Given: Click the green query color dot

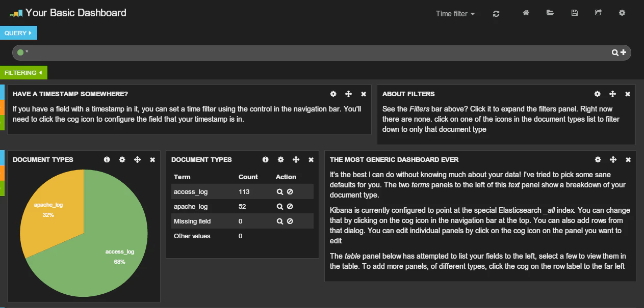Looking at the screenshot, I should pyautogui.click(x=20, y=52).
